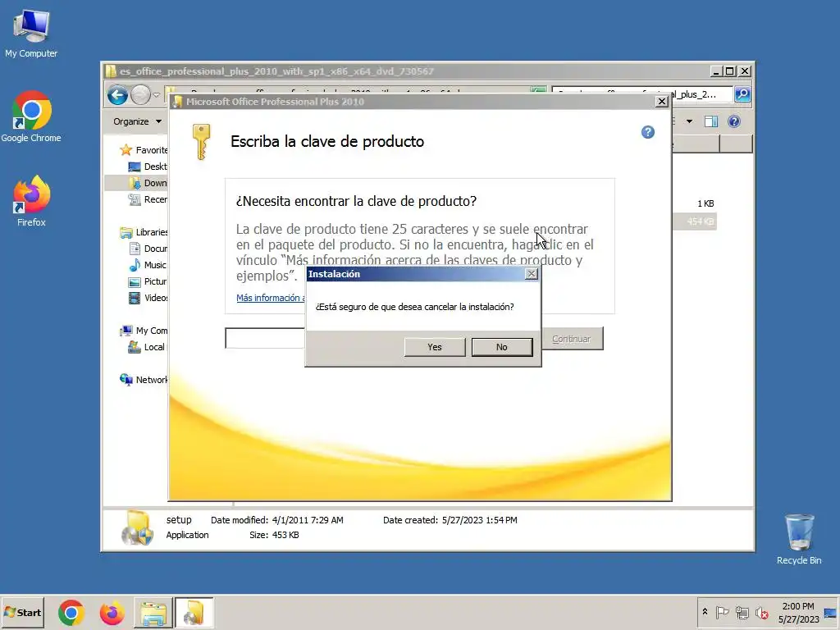Open the Firefox desktop shortcut

click(31, 201)
